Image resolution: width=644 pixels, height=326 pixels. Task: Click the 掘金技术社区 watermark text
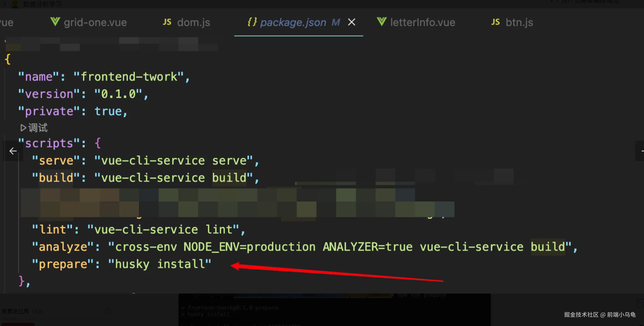pyautogui.click(x=581, y=314)
